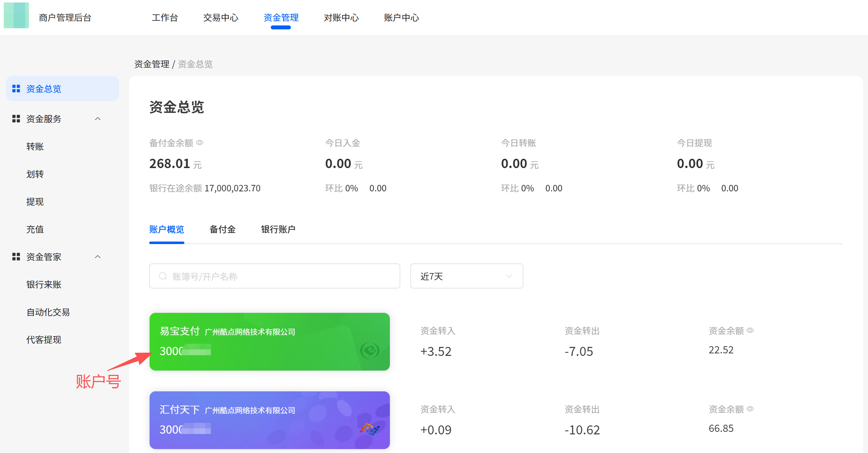The height and width of the screenshot is (453, 868).
Task: Toggle visibility of 备付金余额 amount
Action: (200, 142)
